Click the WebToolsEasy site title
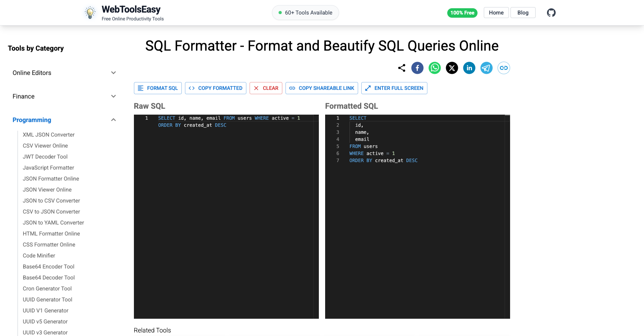Image resolution: width=644 pixels, height=336 pixels. tap(131, 9)
